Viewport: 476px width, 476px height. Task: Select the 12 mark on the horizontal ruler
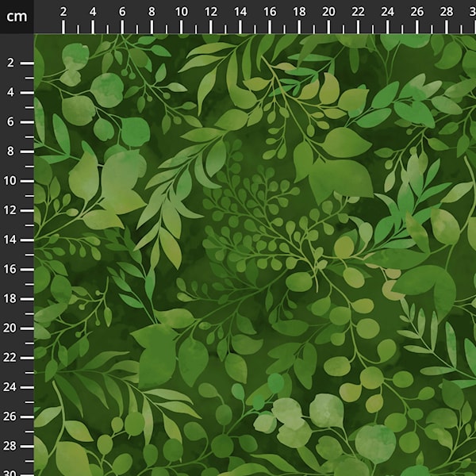coord(211,12)
